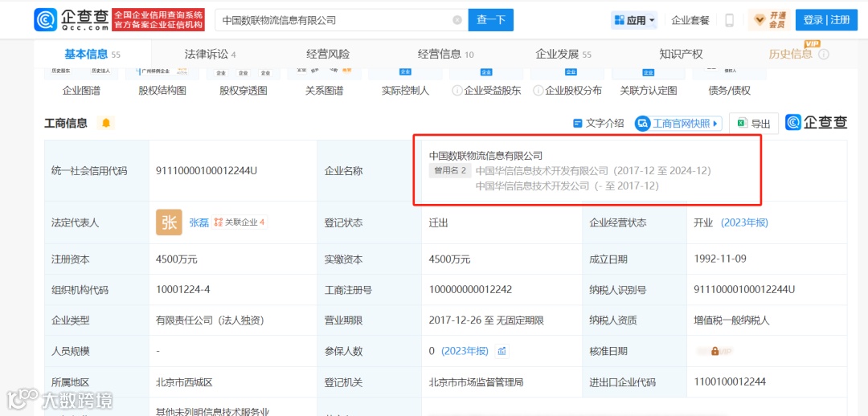The width and height of the screenshot is (868, 416).
Task: Click the 关联企业 4 badge
Action: click(240, 222)
